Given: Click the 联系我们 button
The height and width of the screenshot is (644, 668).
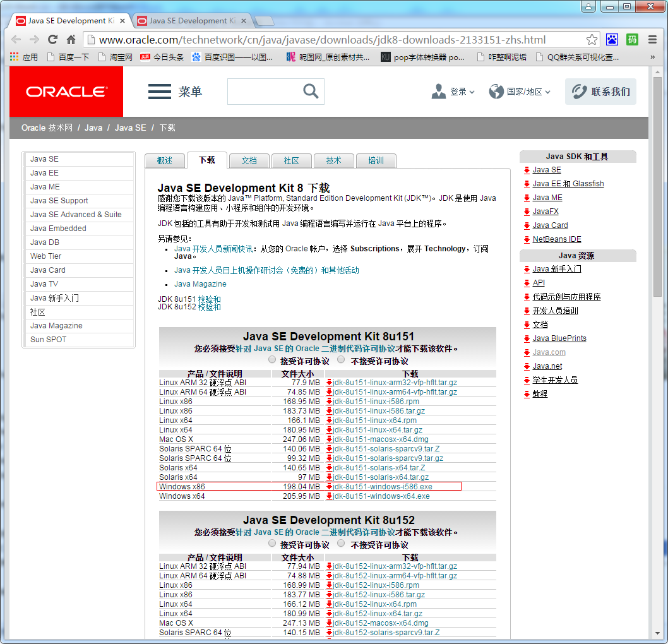Looking at the screenshot, I should pyautogui.click(x=600, y=92).
